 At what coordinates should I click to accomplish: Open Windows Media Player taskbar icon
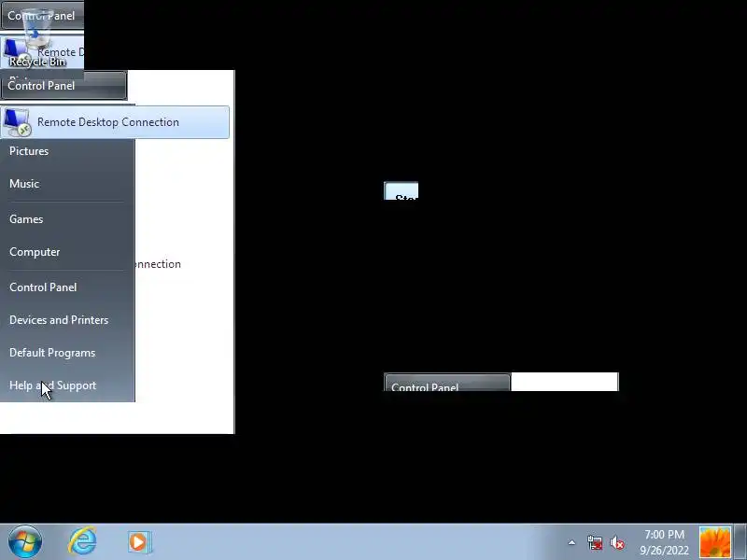click(139, 542)
